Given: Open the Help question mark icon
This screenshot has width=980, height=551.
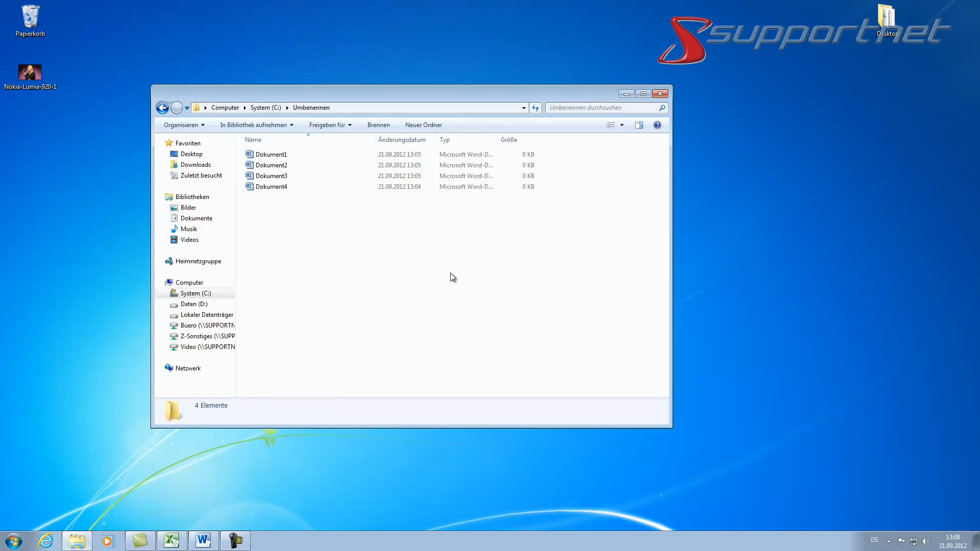Looking at the screenshot, I should coord(657,125).
